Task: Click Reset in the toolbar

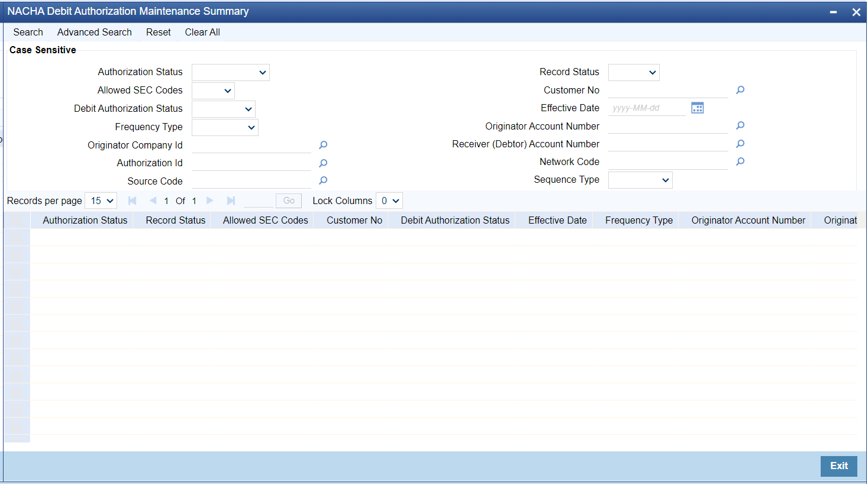Action: tap(159, 32)
